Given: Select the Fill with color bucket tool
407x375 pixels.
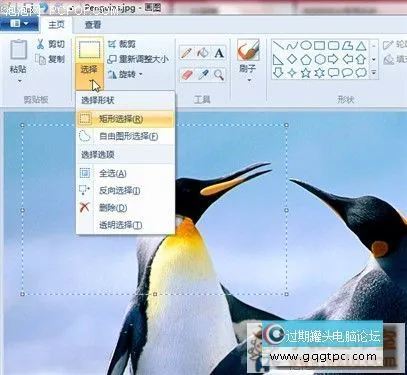Looking at the screenshot, I should tap(203, 53).
